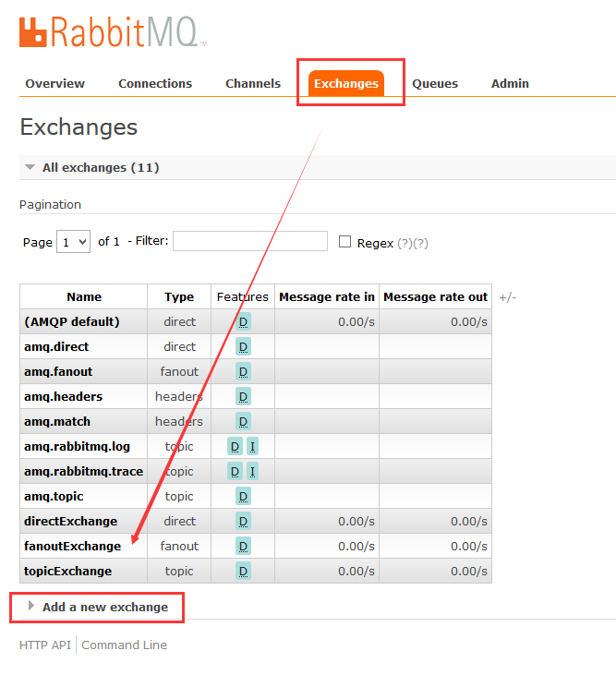Click the D durable badge for amq.fanout

(243, 371)
